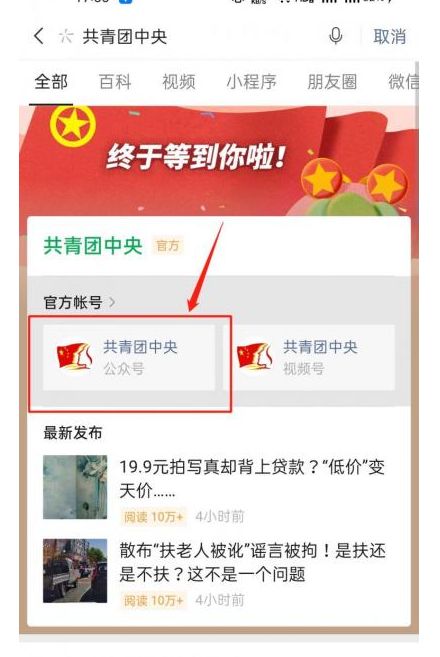The width and height of the screenshot is (440, 657).
Task: Tap thumbnail of the 19.9元 article
Action: tap(75, 487)
